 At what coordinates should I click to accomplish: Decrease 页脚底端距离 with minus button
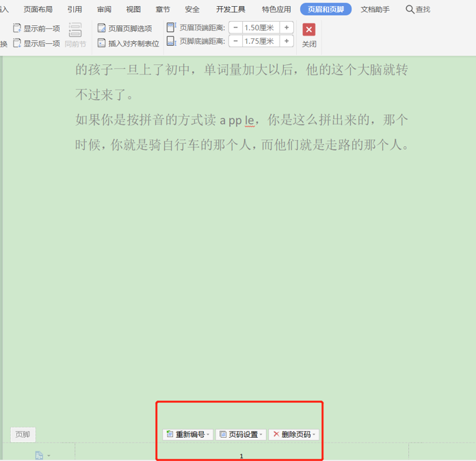[235, 41]
